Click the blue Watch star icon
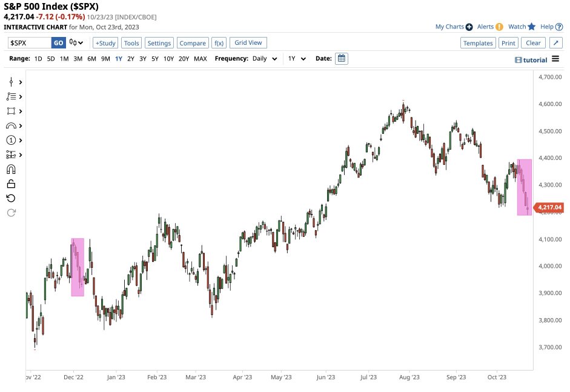 (531, 27)
